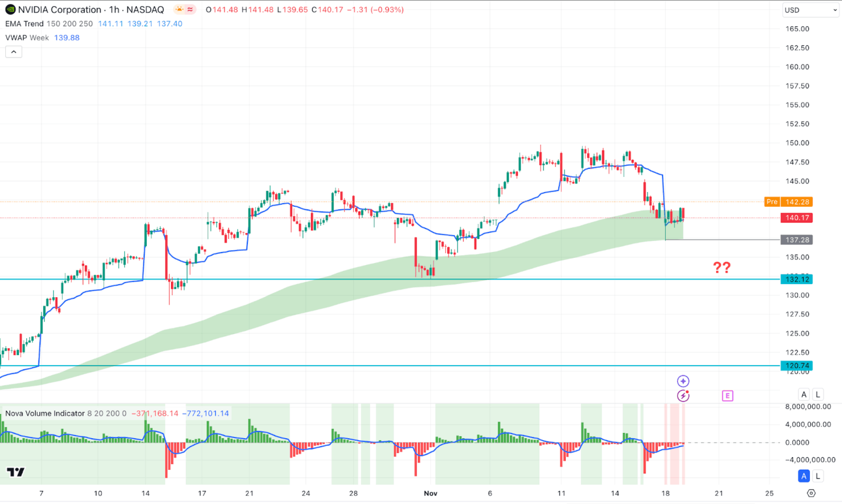Select the EMA Trend indicator legend
This screenshot has height=504, width=842.
pos(25,24)
